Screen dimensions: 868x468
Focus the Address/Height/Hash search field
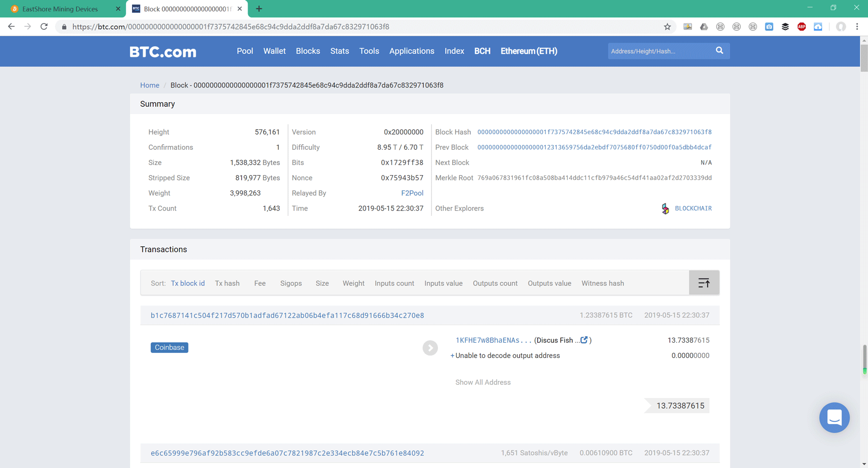point(660,51)
